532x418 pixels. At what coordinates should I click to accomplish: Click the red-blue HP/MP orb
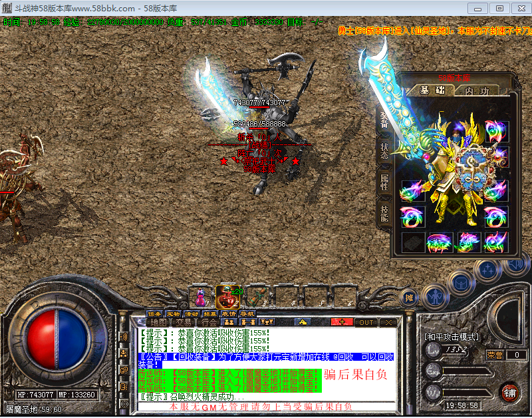click(x=57, y=339)
